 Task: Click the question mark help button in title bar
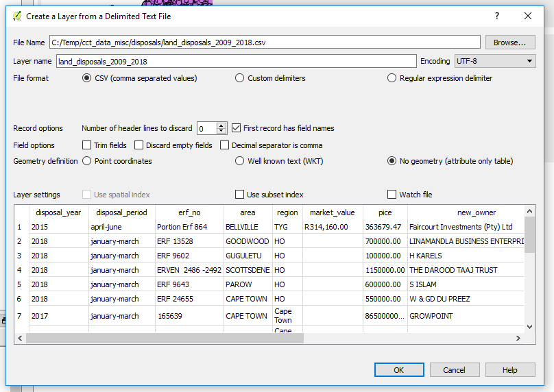click(497, 16)
